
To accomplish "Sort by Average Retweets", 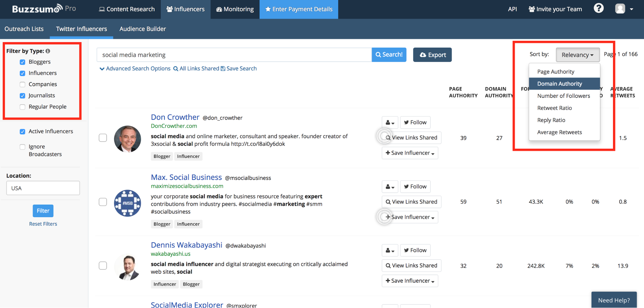I will (x=564, y=132).
